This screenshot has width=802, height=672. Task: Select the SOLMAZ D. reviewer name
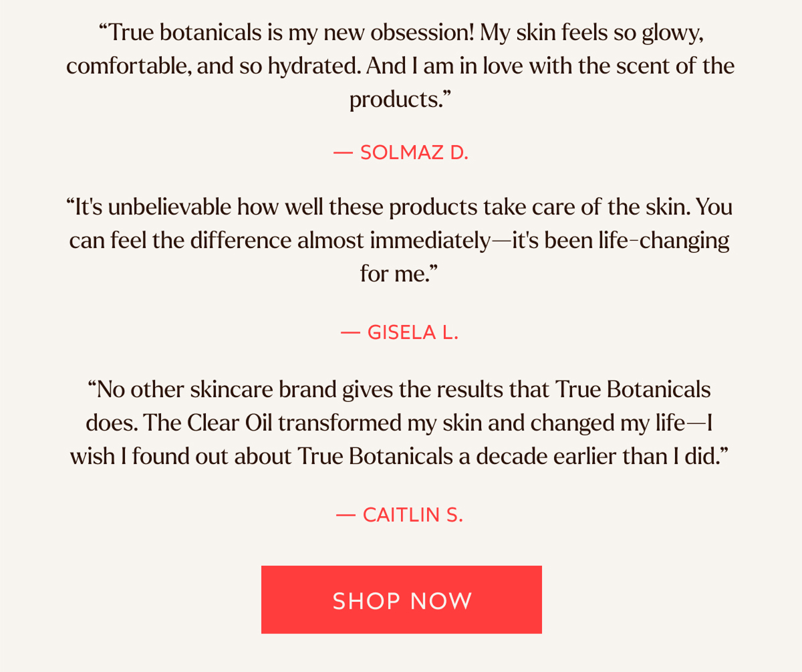414,152
